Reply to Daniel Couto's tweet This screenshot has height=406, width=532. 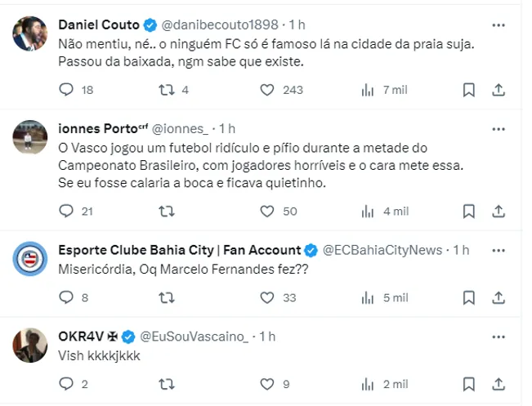click(67, 90)
